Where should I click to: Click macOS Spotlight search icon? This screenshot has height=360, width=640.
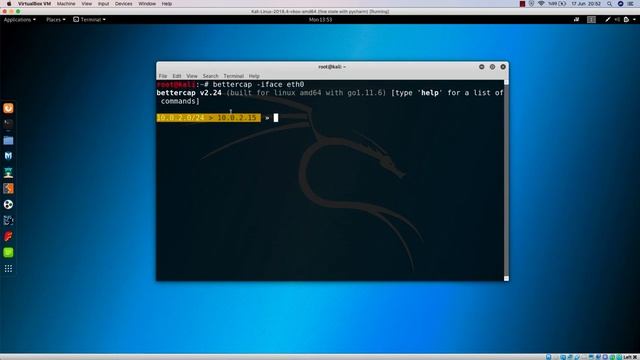(x=609, y=4)
